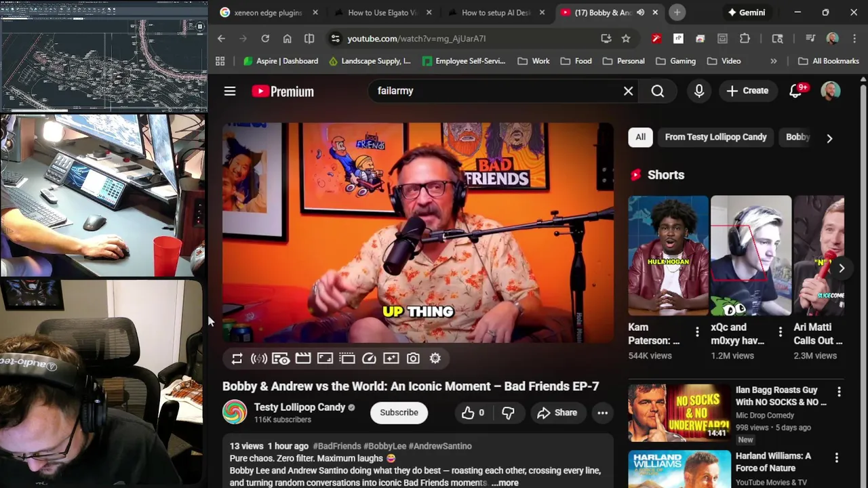Open the Create button
Image resolution: width=868 pixels, height=488 pixels.
pyautogui.click(x=747, y=91)
